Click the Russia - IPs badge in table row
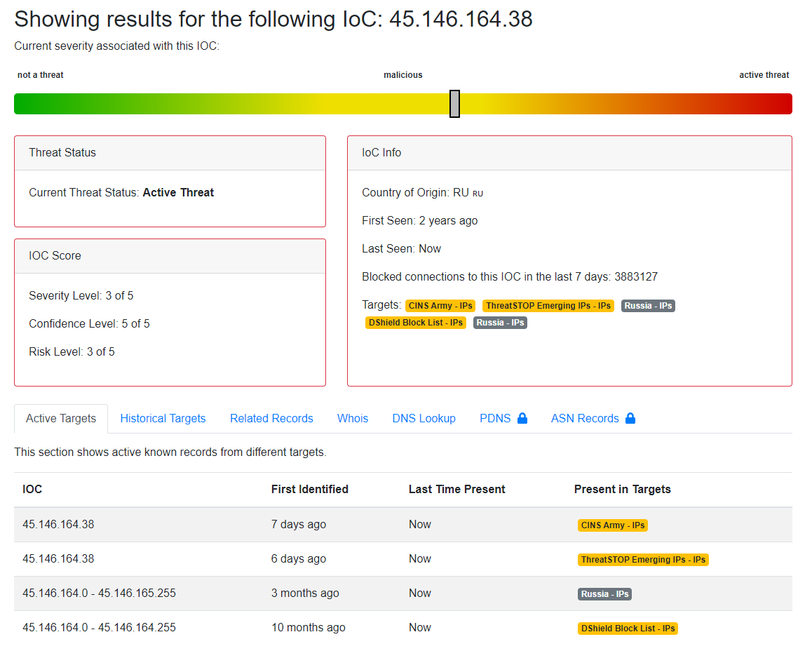The image size is (812, 658). (x=604, y=594)
